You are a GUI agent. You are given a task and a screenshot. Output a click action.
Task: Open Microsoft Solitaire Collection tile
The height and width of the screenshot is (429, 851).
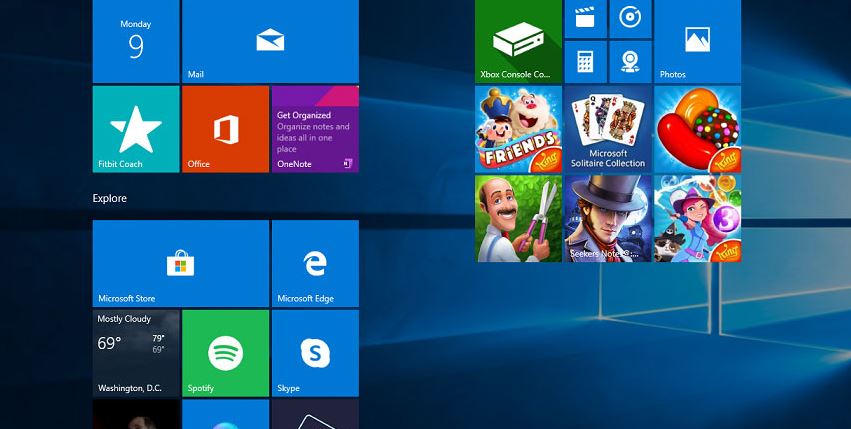point(608,129)
